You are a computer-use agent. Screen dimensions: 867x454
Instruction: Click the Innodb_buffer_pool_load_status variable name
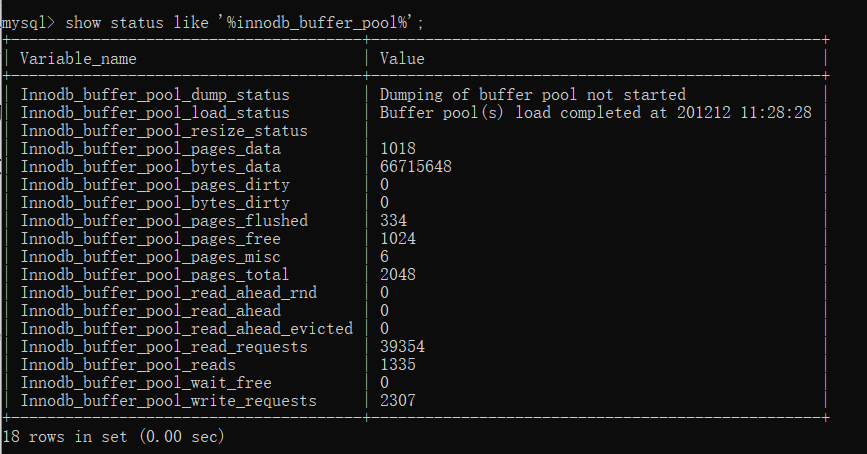tap(155, 113)
